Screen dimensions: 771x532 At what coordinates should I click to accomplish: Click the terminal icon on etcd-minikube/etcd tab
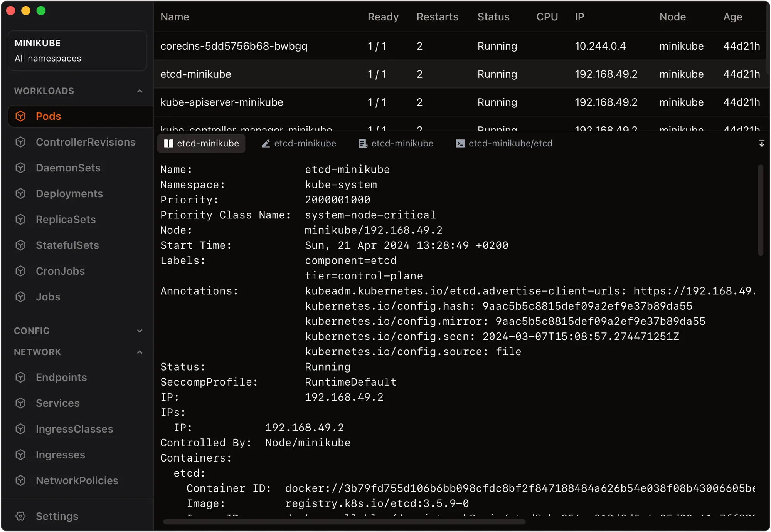coord(460,143)
